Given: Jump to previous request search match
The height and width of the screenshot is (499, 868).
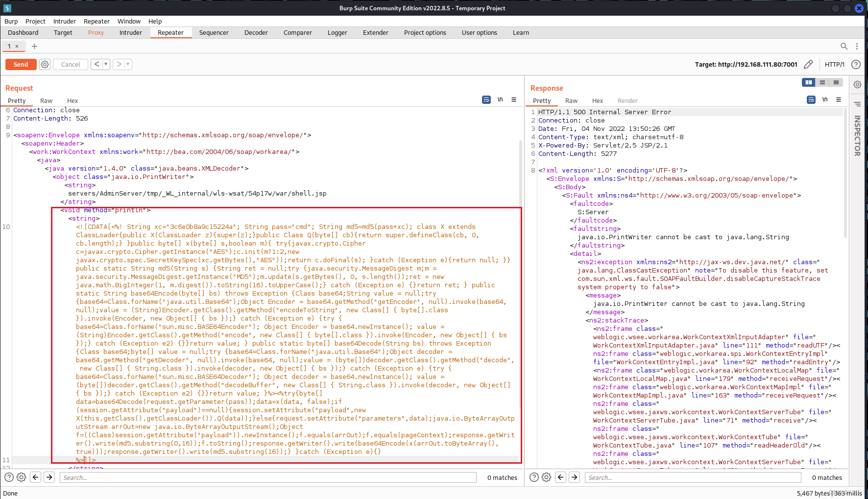Looking at the screenshot, I should [x=36, y=477].
